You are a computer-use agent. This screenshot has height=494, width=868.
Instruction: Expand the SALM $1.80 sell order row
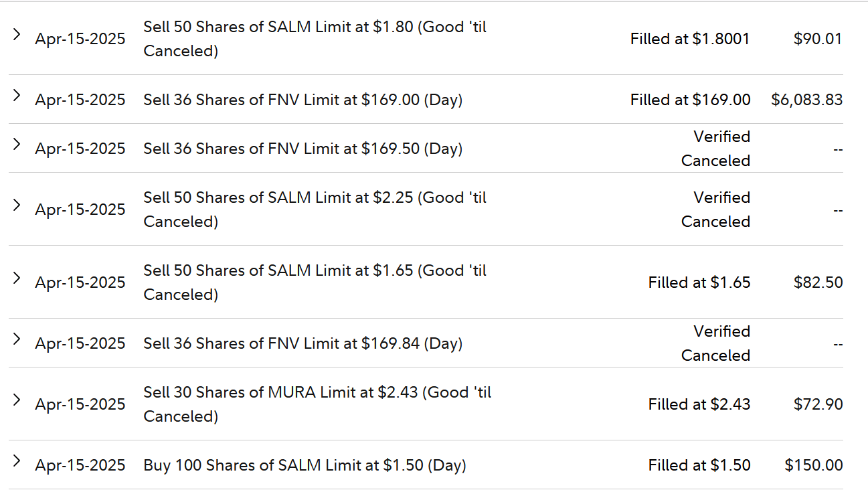coord(17,34)
